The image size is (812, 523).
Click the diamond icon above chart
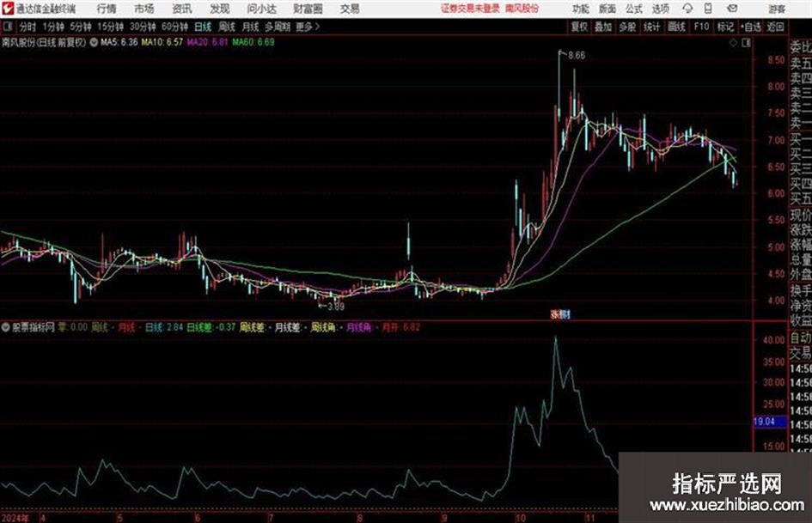pyautogui.click(x=733, y=43)
